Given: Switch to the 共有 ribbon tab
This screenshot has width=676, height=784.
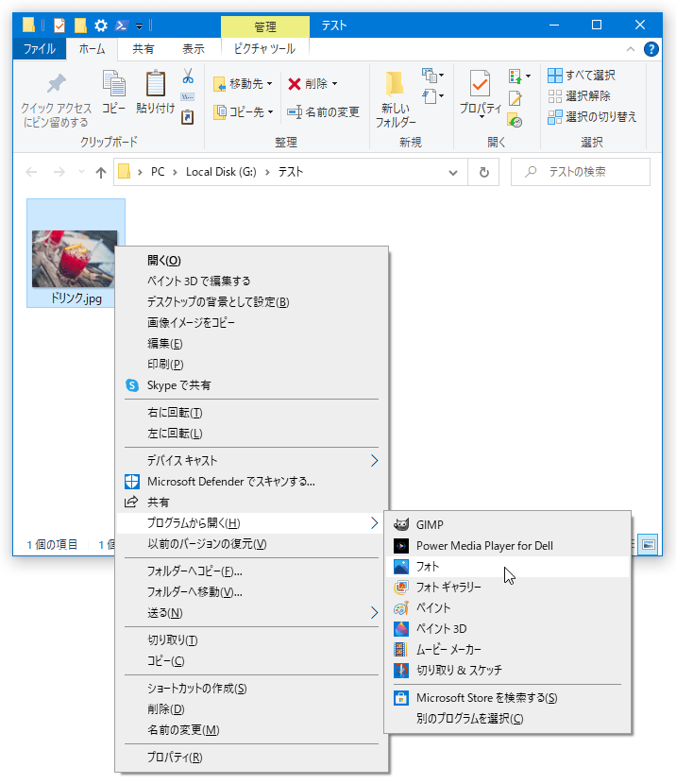Looking at the screenshot, I should pos(144,49).
